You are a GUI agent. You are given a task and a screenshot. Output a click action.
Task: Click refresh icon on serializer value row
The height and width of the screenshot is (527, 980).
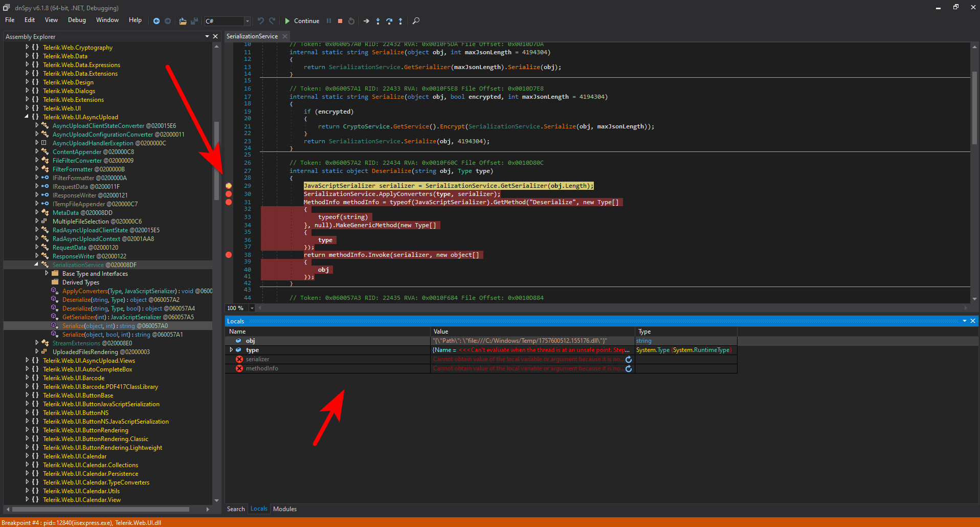point(629,360)
